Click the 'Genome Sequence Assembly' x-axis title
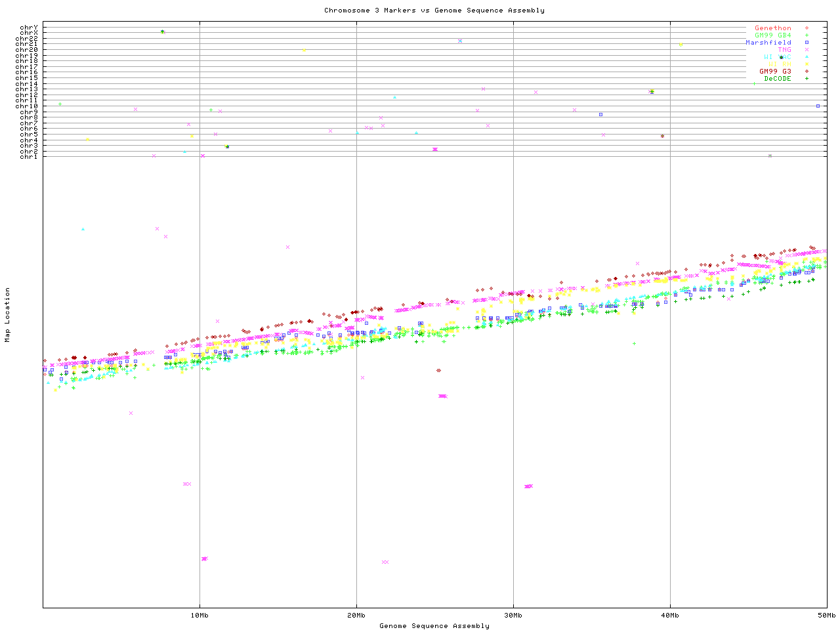This screenshot has height=630, width=840. coord(434,626)
